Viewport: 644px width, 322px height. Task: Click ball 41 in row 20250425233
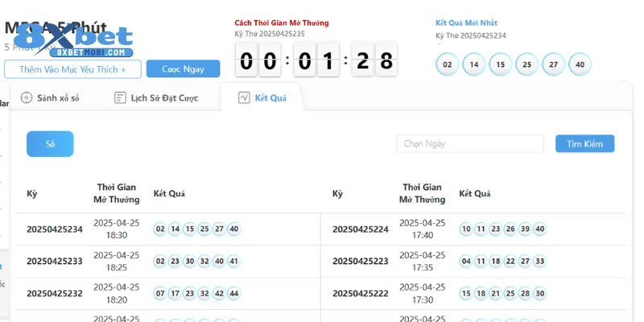point(233,261)
